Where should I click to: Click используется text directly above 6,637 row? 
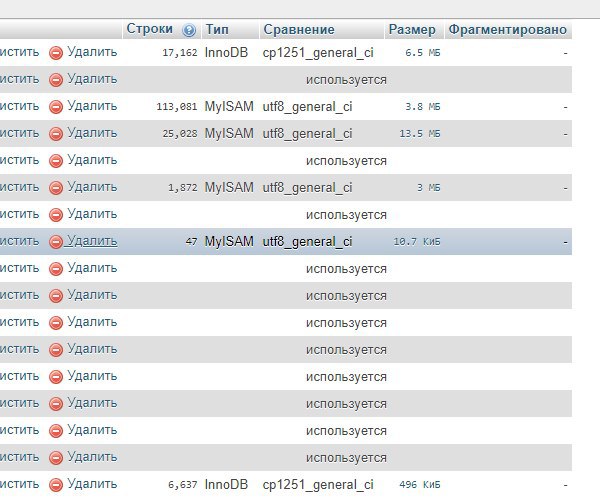click(346, 458)
